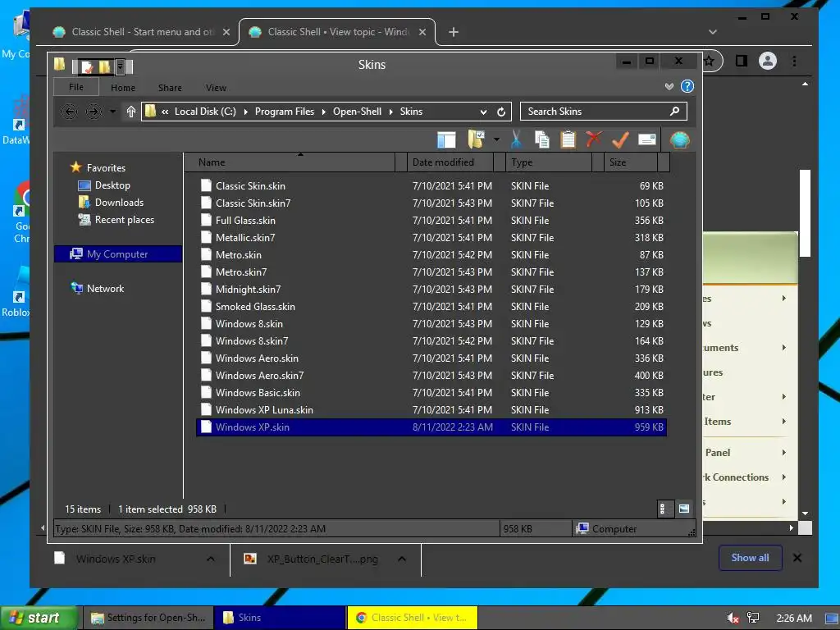Sort by Size column header
The image size is (840, 630).
[x=631, y=162]
